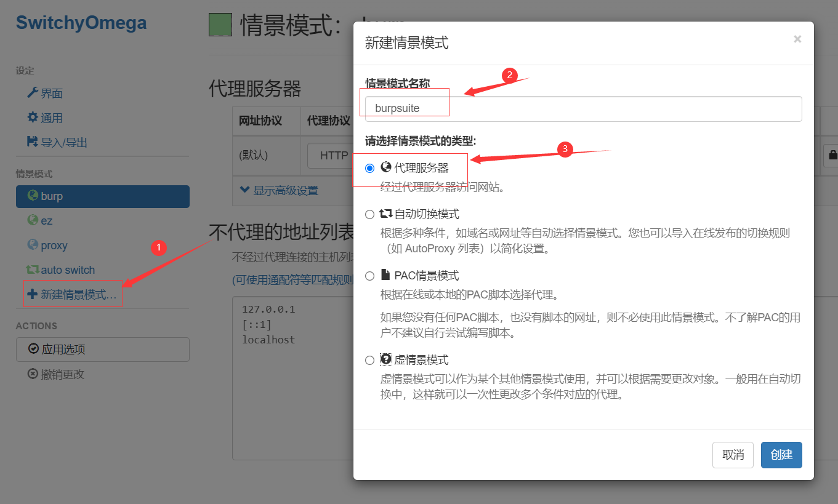The height and width of the screenshot is (504, 838).
Task: Click the wrench icon beside 界面
Action: 33,93
